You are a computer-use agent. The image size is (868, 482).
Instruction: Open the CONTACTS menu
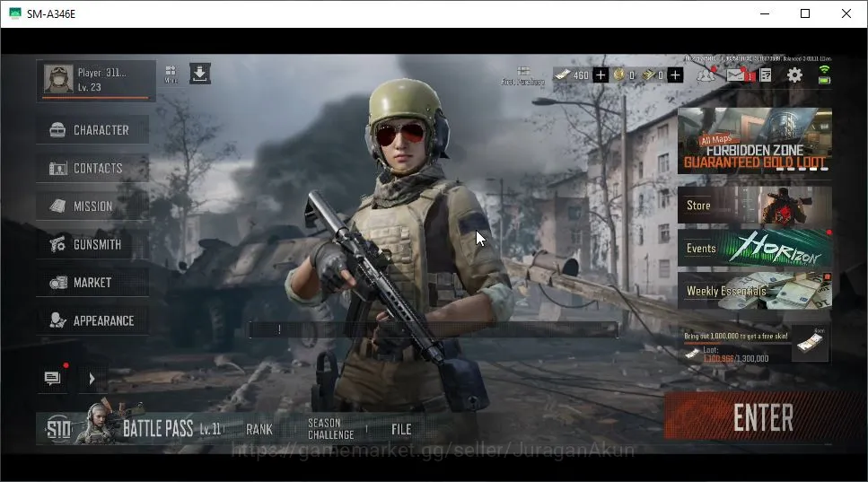pyautogui.click(x=92, y=168)
